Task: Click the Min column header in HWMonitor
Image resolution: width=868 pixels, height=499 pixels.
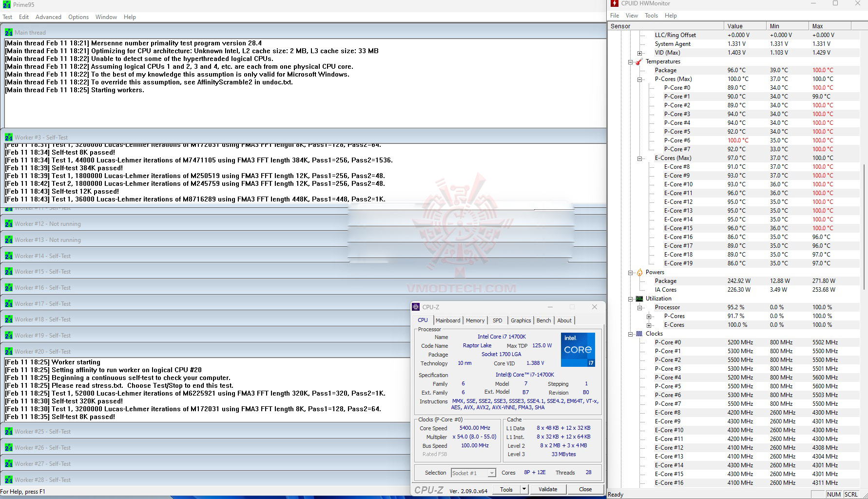Action: click(x=788, y=26)
